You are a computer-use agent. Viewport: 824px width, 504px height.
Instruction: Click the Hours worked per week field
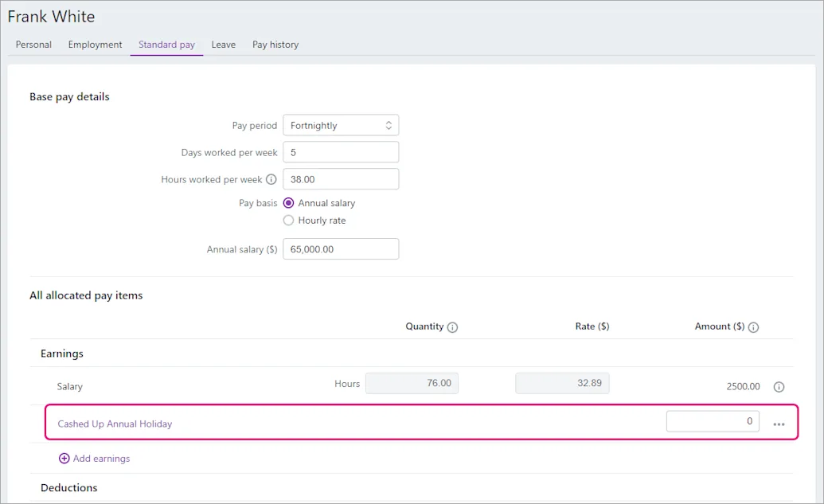(341, 178)
